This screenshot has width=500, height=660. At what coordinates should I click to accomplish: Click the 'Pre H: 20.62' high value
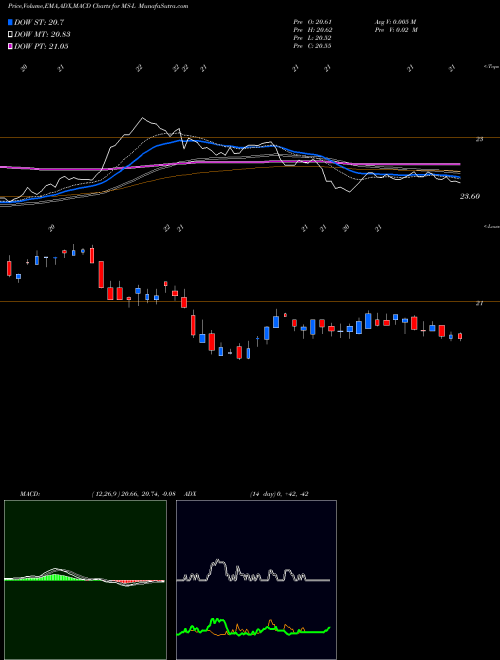313,30
